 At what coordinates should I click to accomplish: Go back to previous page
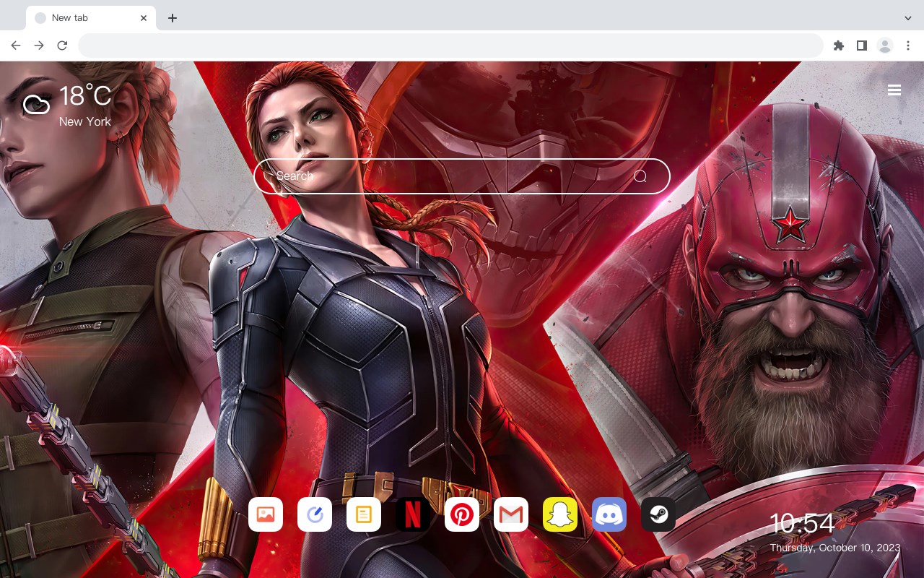[16, 46]
